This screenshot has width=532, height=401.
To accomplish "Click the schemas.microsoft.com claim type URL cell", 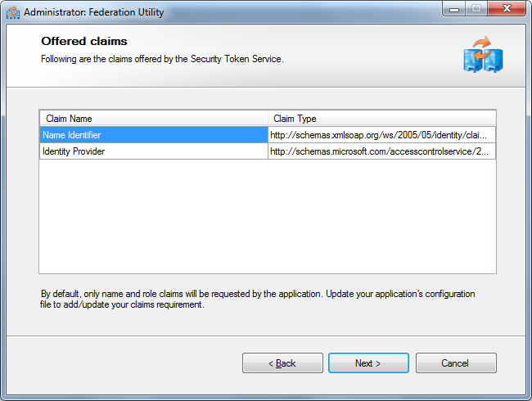I will coord(381,151).
